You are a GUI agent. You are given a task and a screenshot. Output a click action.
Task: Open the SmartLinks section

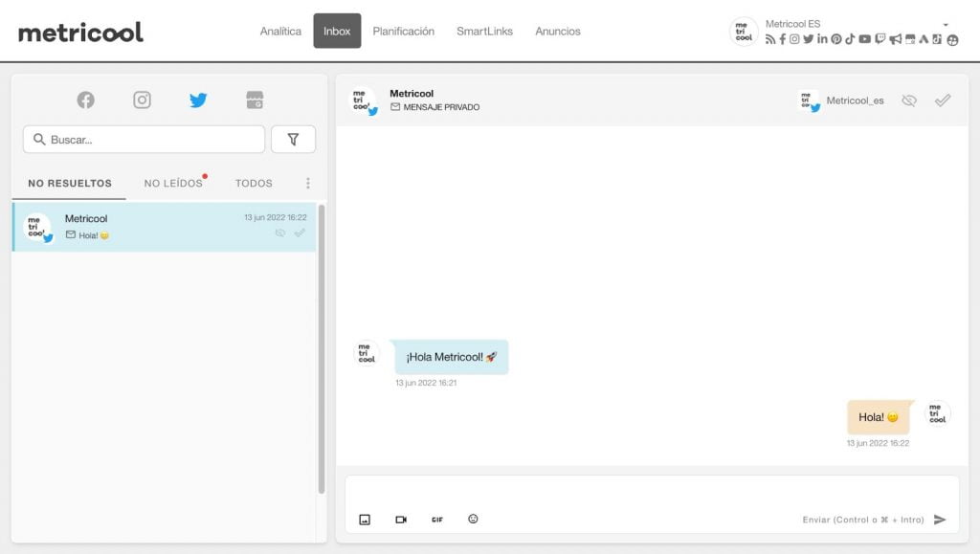pyautogui.click(x=484, y=32)
